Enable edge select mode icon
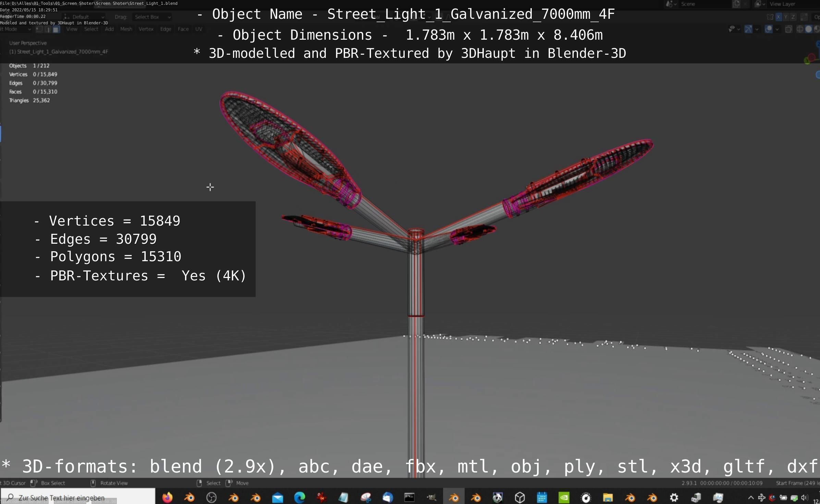 point(47,29)
